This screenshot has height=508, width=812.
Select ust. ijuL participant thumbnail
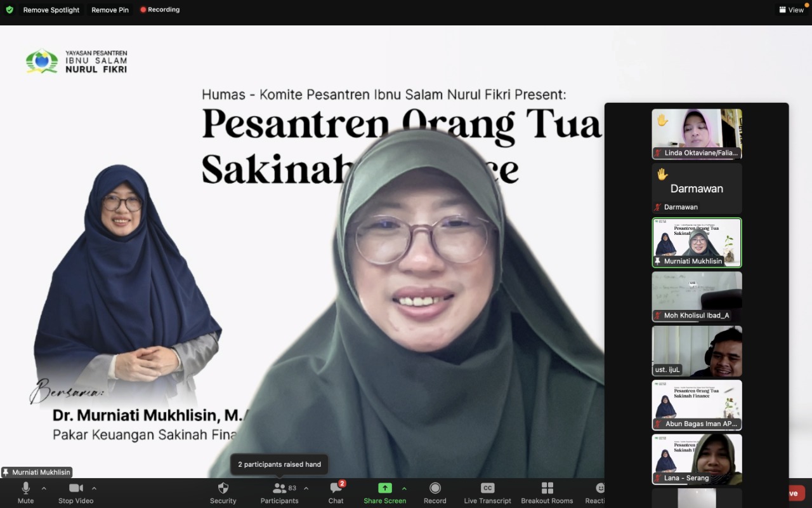click(x=697, y=351)
